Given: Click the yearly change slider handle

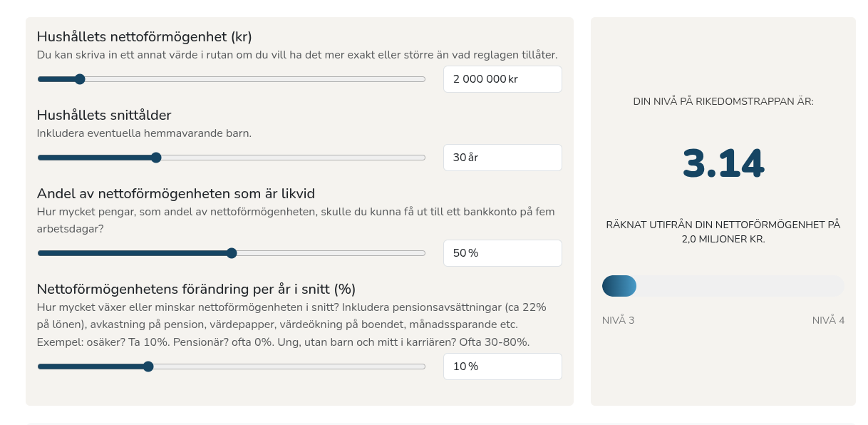Looking at the screenshot, I should (148, 367).
